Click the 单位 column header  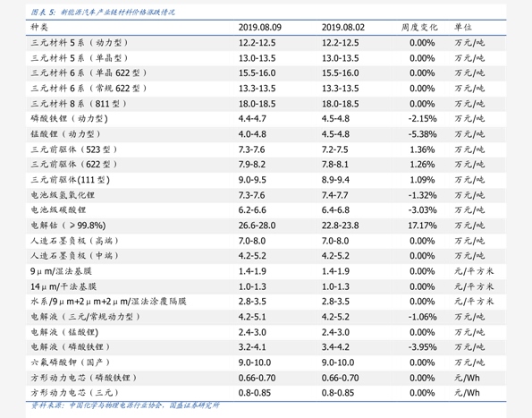pyautogui.click(x=463, y=27)
